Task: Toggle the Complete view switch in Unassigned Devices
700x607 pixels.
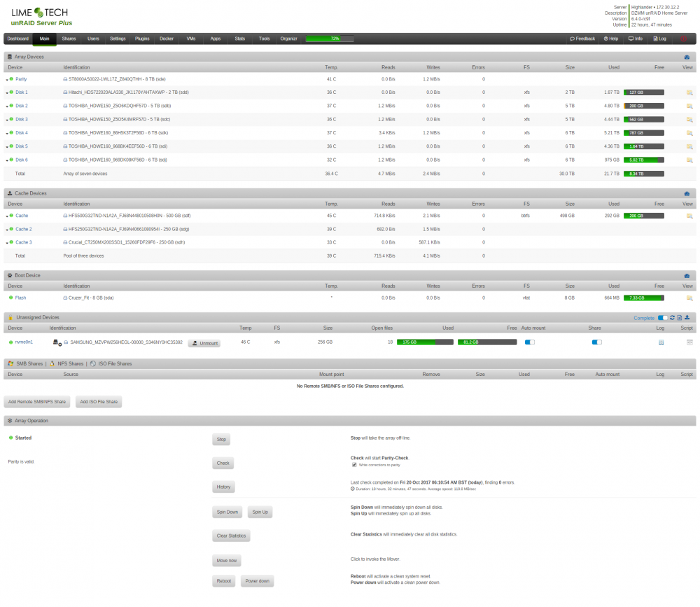Action: coord(662,318)
